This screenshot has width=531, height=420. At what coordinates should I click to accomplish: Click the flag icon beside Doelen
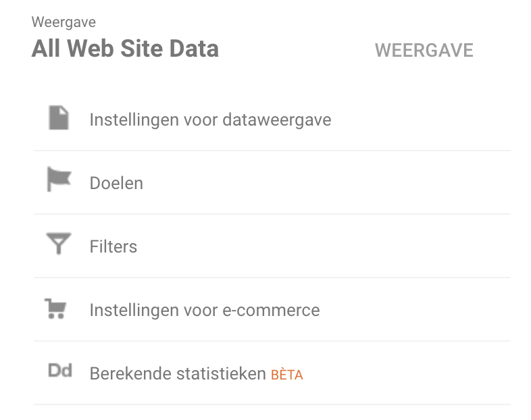(x=59, y=180)
